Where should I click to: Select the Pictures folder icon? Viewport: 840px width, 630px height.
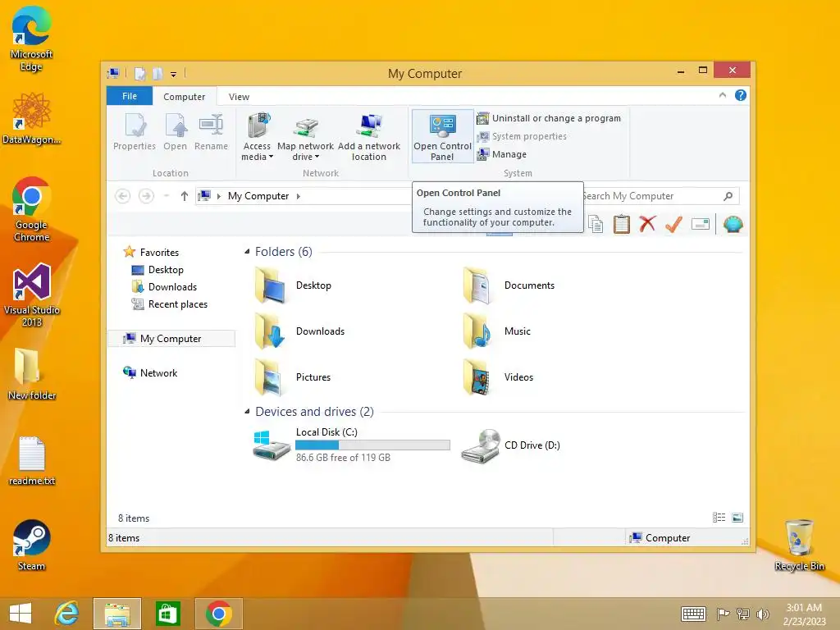click(x=269, y=377)
